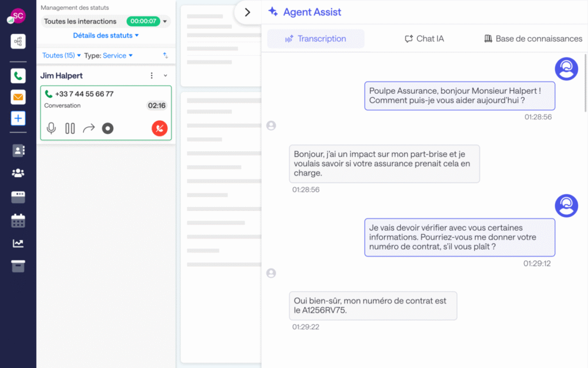Expand the Toutes les interactions status dropdown

click(x=165, y=22)
